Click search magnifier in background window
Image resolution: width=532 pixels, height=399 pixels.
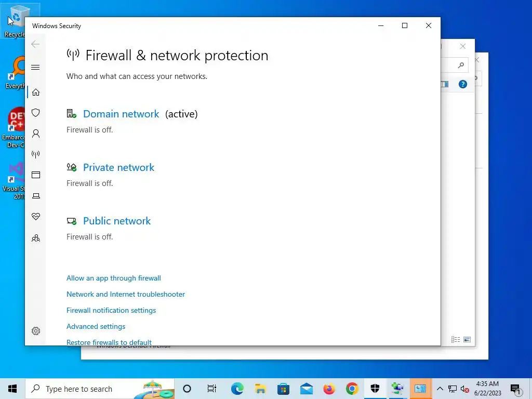(x=461, y=65)
